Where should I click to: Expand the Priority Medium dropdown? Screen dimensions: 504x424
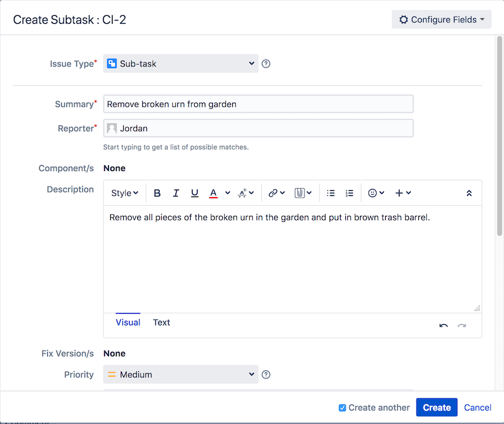coord(181,374)
